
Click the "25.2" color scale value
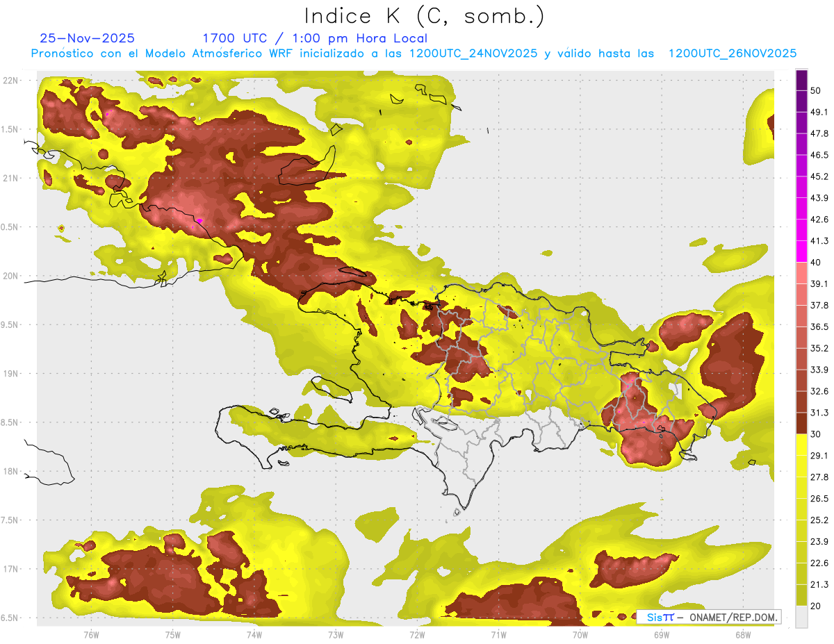[x=819, y=520]
